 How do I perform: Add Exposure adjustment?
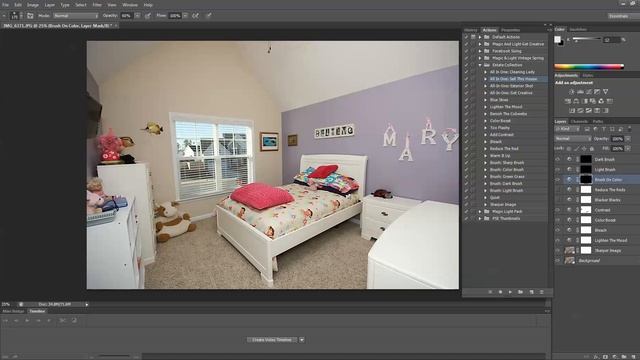[597, 92]
